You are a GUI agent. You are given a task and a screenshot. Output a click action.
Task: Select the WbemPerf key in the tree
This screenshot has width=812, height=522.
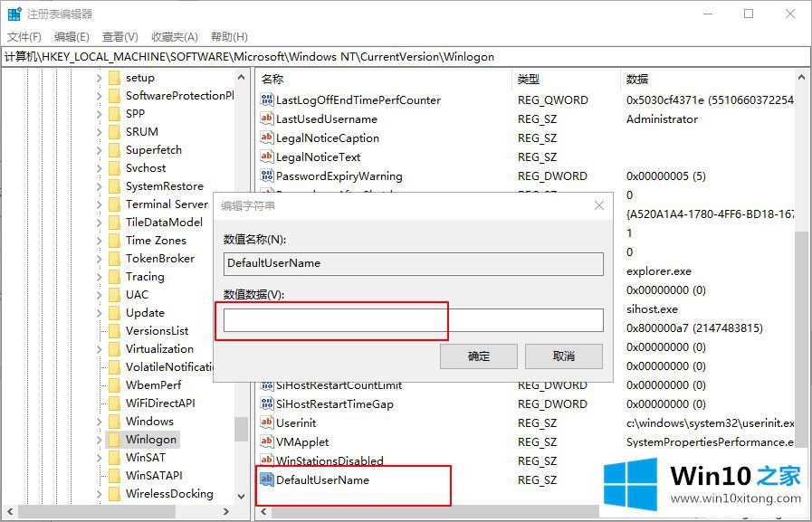point(153,384)
